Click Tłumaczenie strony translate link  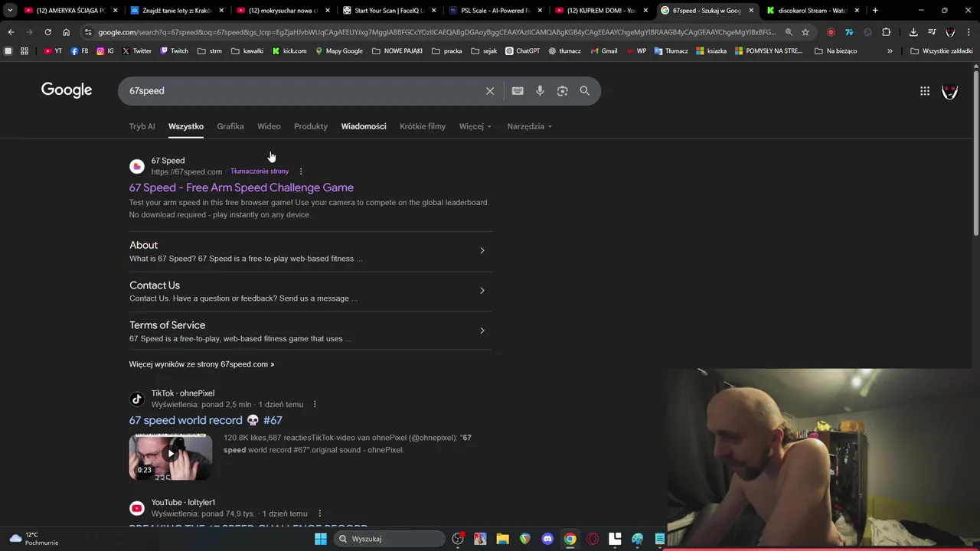point(260,171)
